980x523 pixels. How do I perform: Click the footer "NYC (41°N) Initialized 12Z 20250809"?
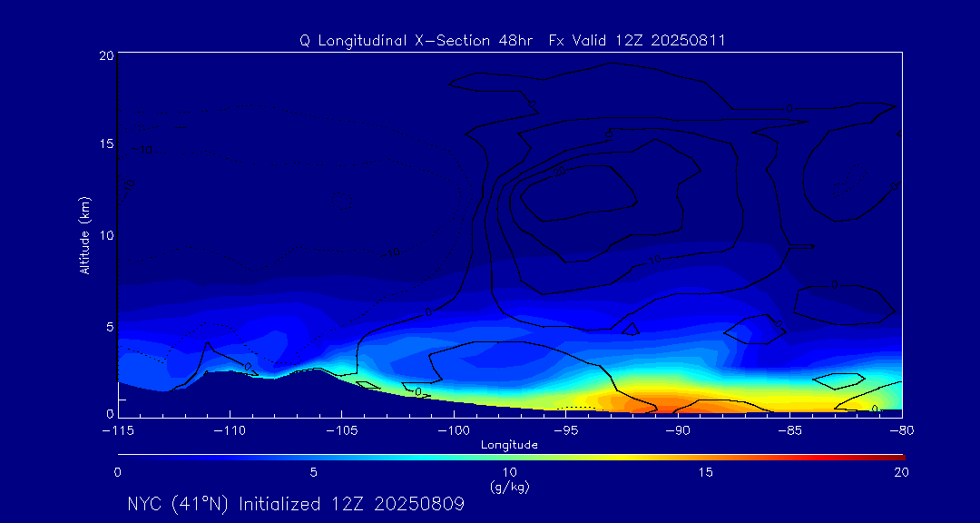pos(296,504)
